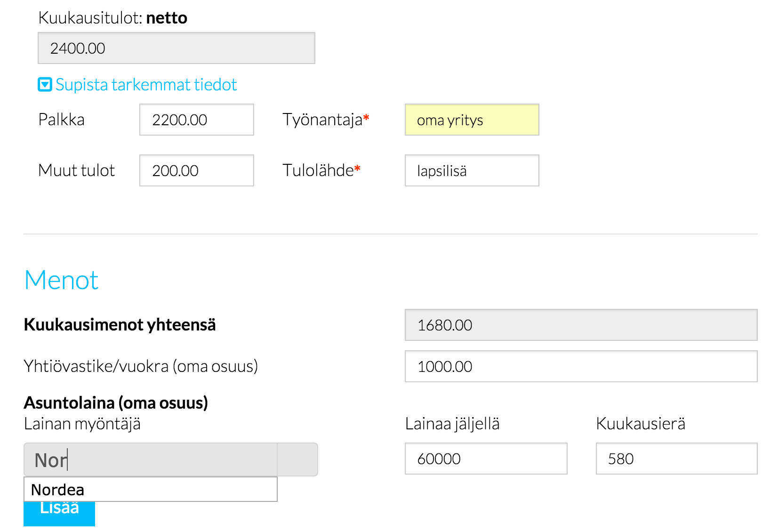Click the Kuukausimenot yhteensä label
This screenshot has height=532, width=770.
[120, 325]
